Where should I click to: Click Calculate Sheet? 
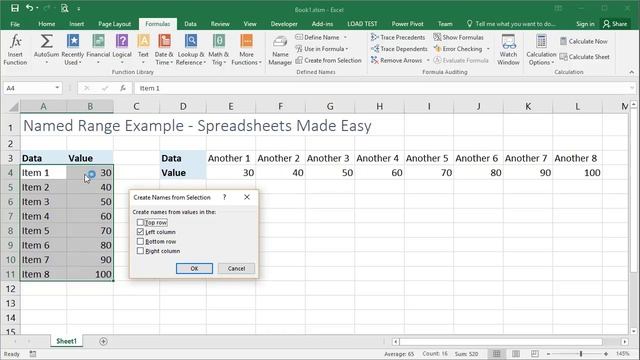(584, 57)
